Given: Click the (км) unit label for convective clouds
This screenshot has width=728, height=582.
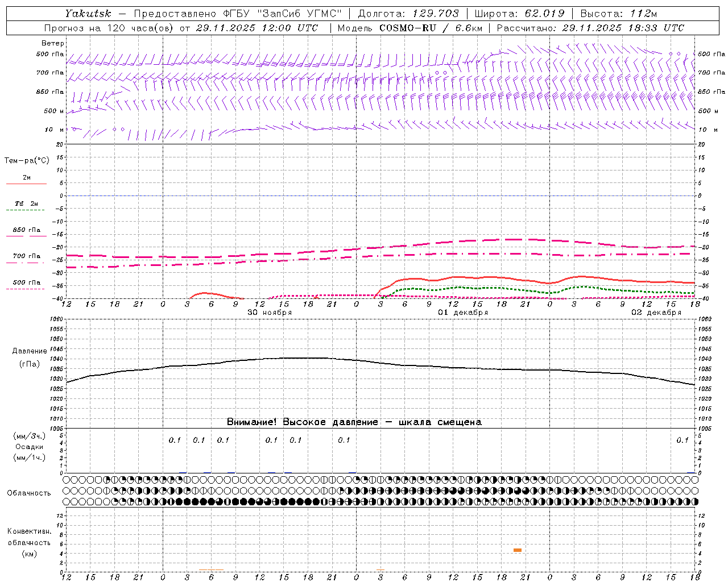Looking at the screenshot, I should tap(29, 554).
